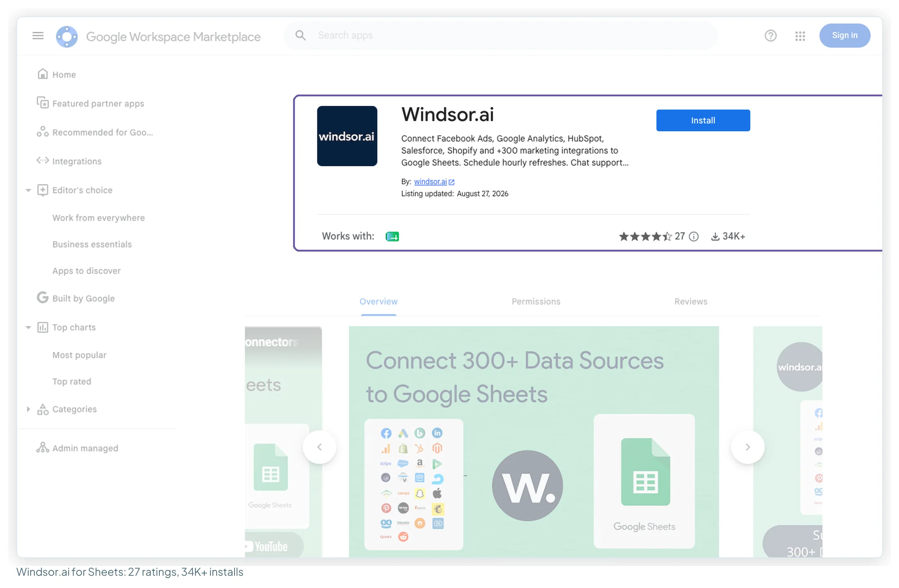The height and width of the screenshot is (588, 899).
Task: Open Recommended for Goo... section
Action: pos(103,132)
